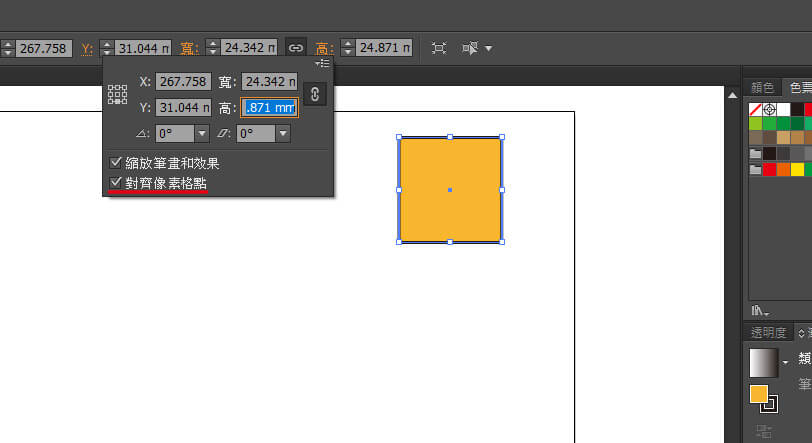This screenshot has width=812, height=443.
Task: Select the None swatch with red slash
Action: pos(756,109)
